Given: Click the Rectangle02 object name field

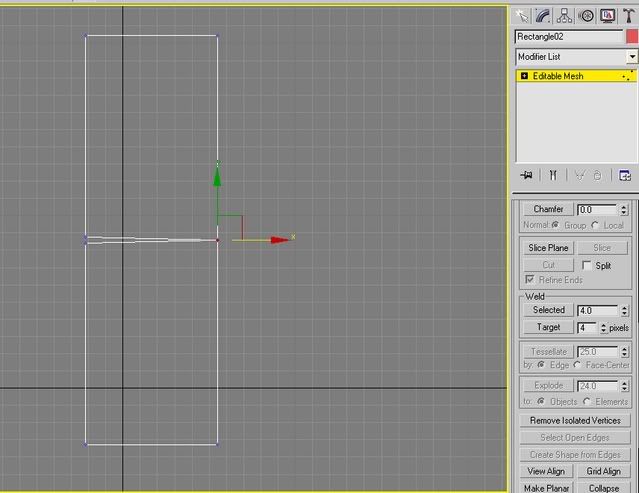Looking at the screenshot, I should click(568, 36).
